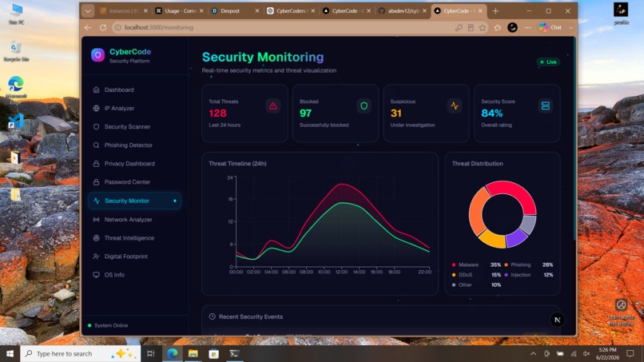Add this page to favorites star
644x362 pixels.
click(482, 27)
